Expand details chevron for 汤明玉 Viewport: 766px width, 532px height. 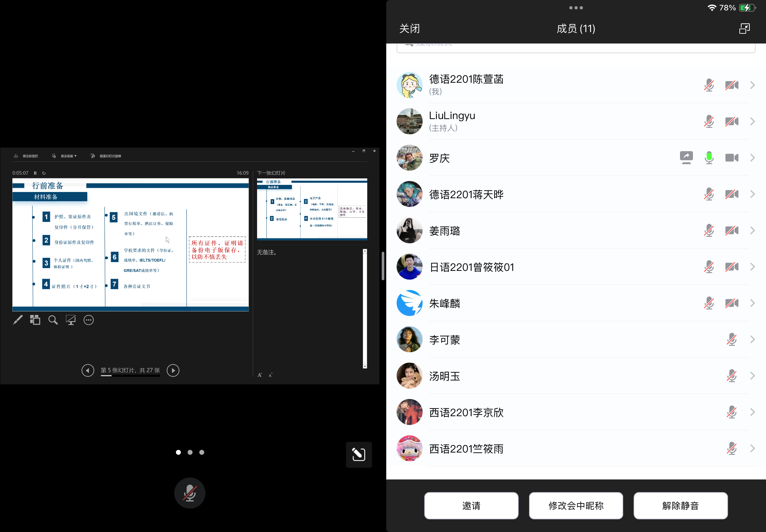[752, 376]
